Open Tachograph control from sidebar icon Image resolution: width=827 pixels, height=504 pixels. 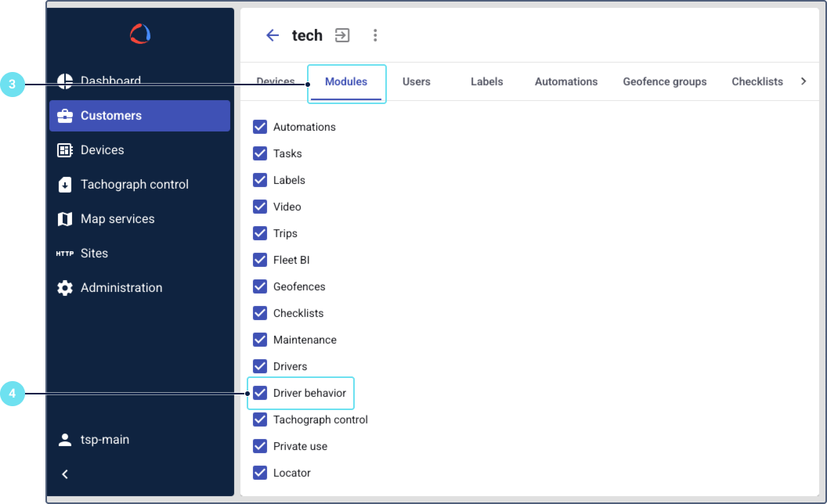[65, 185]
